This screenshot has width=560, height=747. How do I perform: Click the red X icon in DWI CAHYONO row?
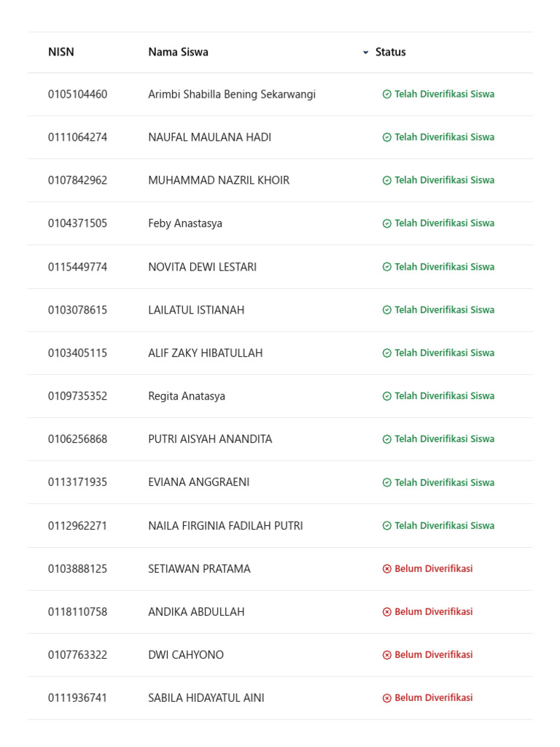[x=386, y=655]
